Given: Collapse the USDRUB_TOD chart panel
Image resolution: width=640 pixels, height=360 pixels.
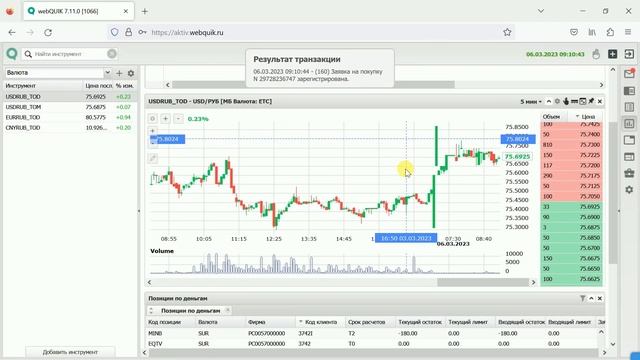Looking at the screenshot, I should pyautogui.click(x=549, y=101).
